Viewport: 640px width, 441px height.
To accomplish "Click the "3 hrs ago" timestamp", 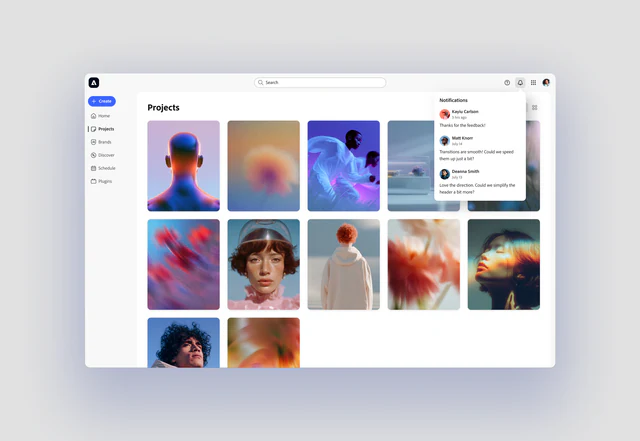I will [459, 118].
